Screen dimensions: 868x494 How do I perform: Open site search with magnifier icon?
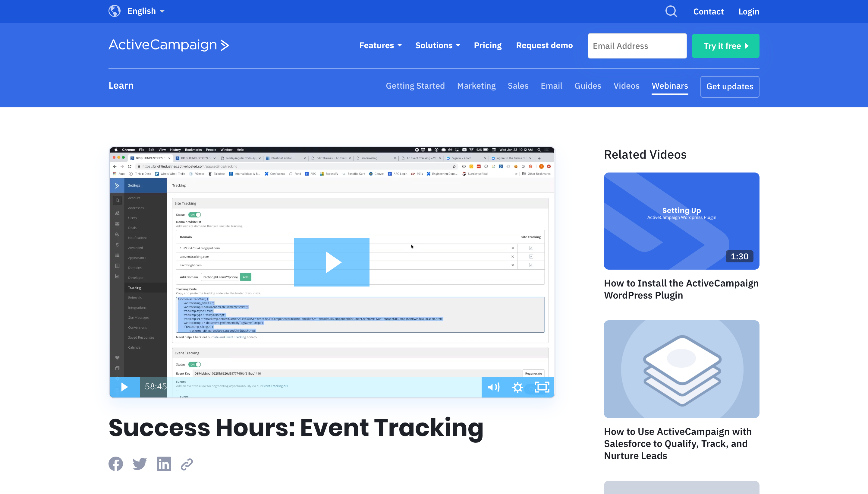point(671,11)
